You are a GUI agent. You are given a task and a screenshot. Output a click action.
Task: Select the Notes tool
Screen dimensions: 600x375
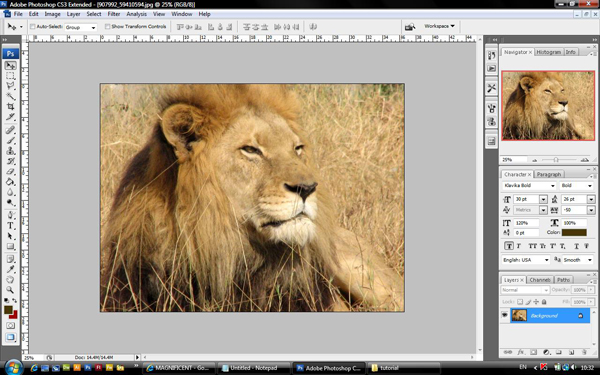tap(10, 259)
